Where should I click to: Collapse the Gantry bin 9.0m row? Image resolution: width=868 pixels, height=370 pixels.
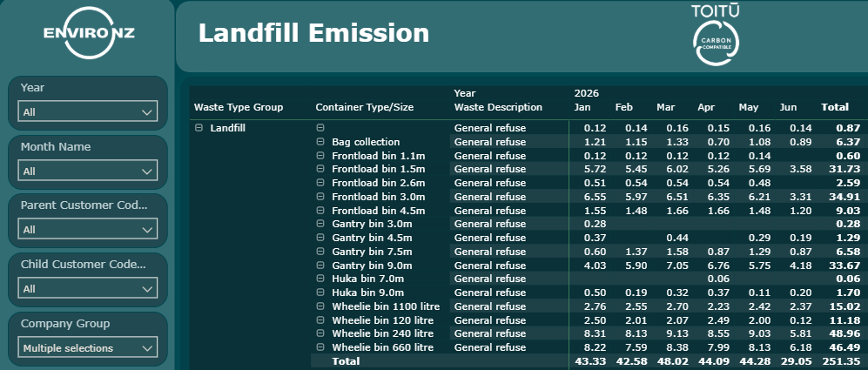[x=320, y=266]
